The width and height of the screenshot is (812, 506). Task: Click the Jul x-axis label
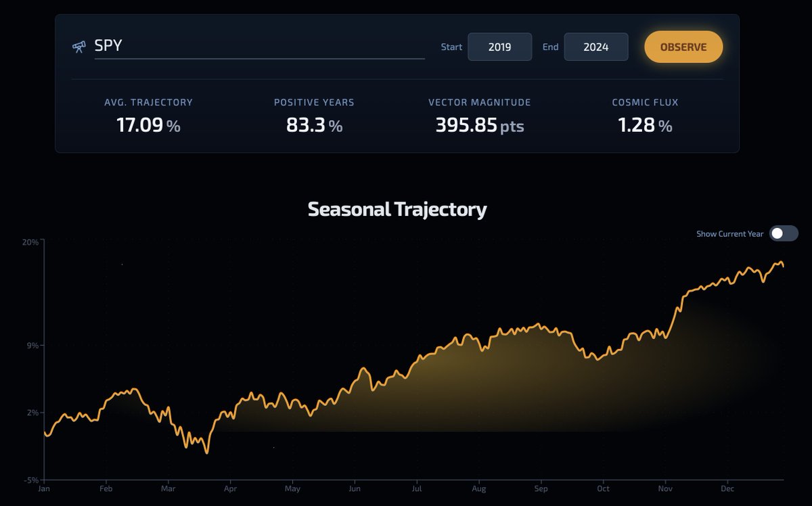(417, 488)
